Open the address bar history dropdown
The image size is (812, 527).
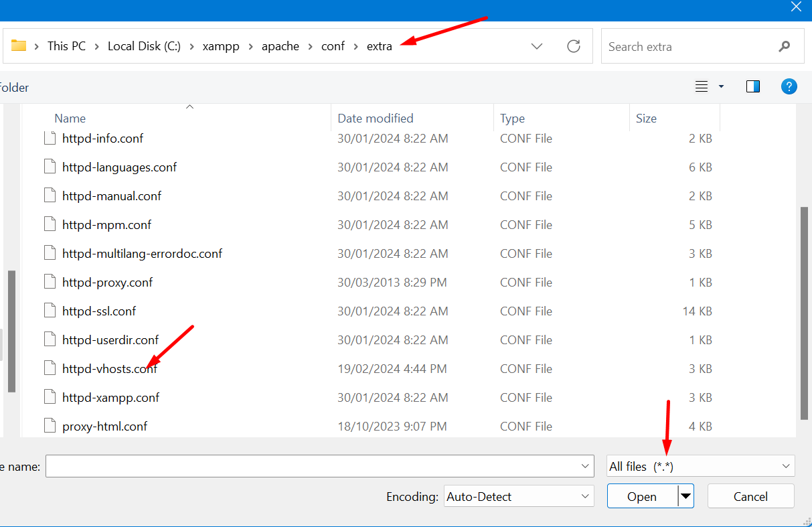click(x=537, y=46)
